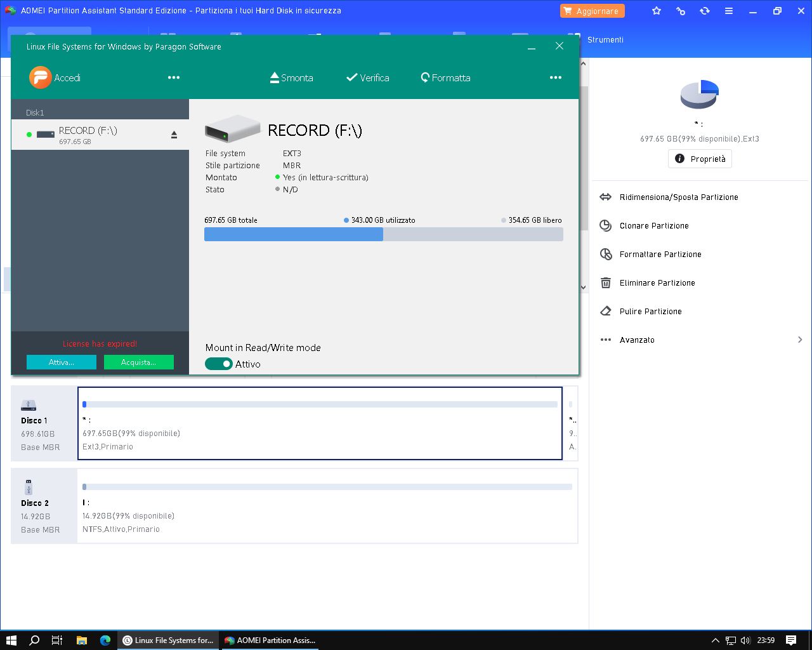Click the trash delete partition icon

click(x=606, y=282)
